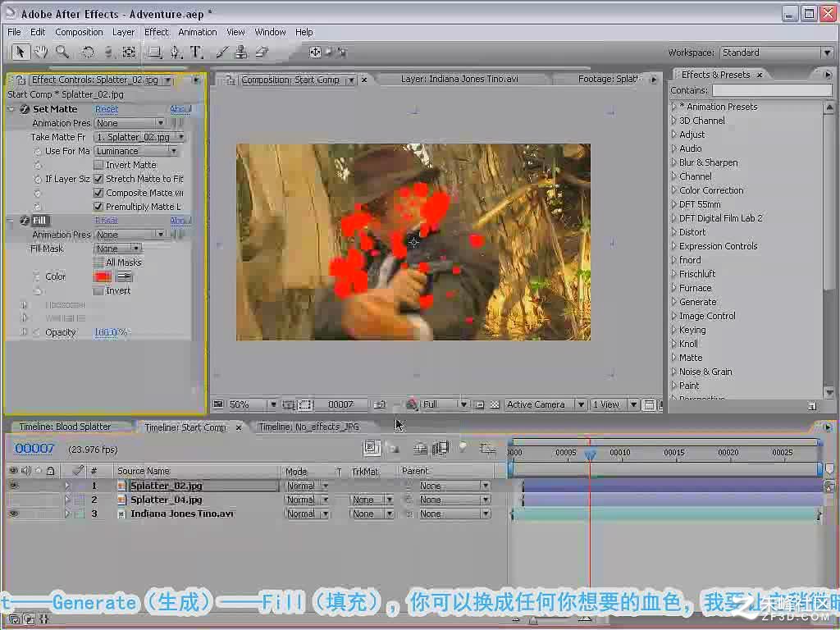Select the Rectangular Mask tool
Viewport: 840px width, 630px height.
click(x=155, y=52)
